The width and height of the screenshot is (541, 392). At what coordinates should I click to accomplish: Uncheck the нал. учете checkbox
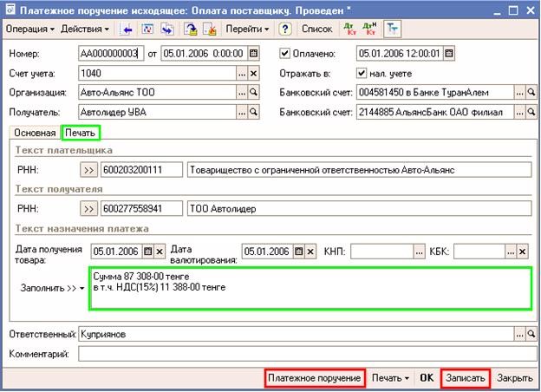362,73
